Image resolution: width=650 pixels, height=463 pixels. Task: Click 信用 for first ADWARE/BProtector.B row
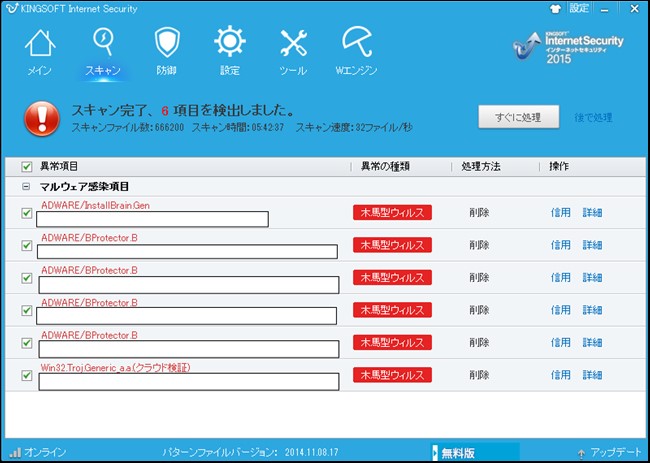pyautogui.click(x=560, y=245)
